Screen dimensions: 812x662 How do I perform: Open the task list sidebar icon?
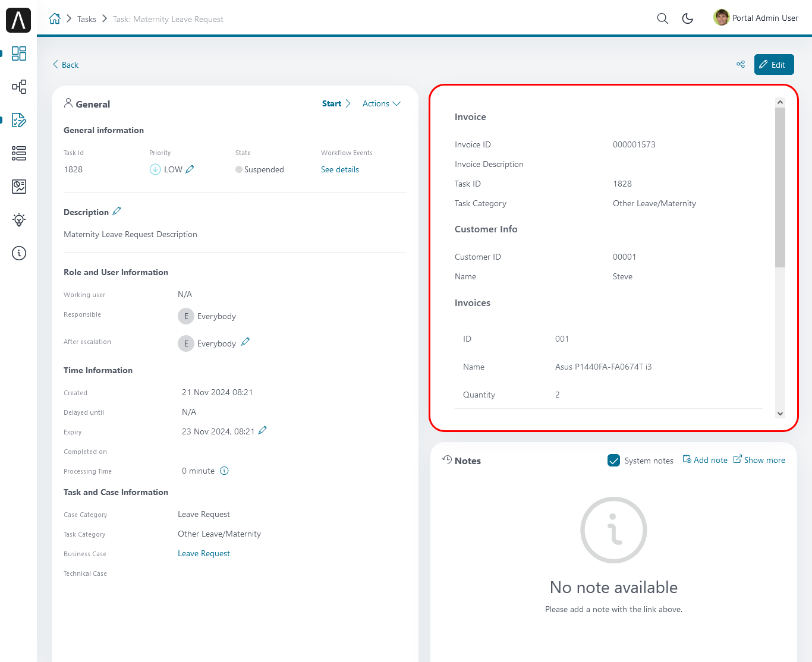(x=19, y=153)
